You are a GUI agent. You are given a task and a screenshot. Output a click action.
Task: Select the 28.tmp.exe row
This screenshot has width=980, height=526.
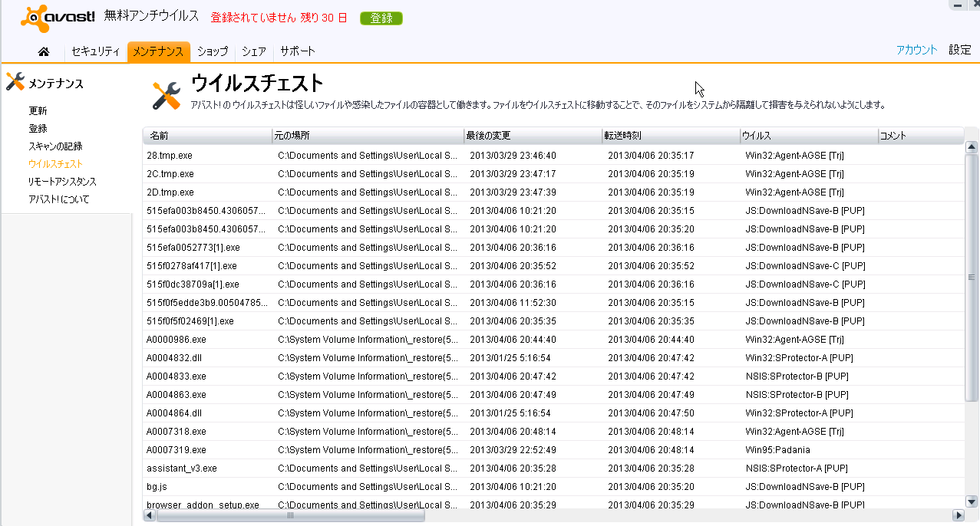pyautogui.click(x=553, y=156)
